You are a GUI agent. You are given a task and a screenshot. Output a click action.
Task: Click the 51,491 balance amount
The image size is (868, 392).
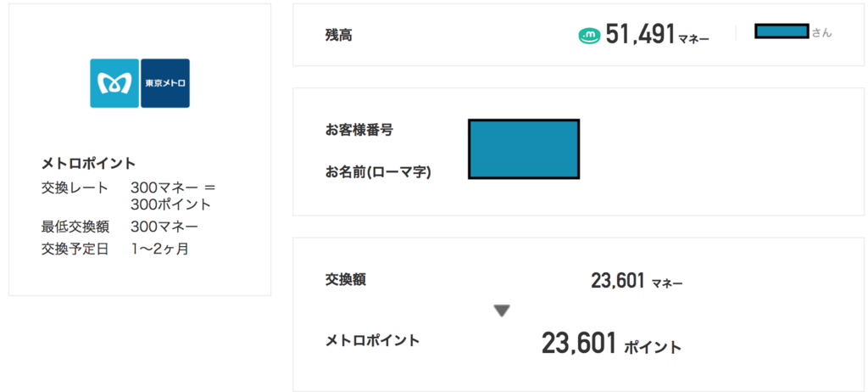pyautogui.click(x=641, y=35)
